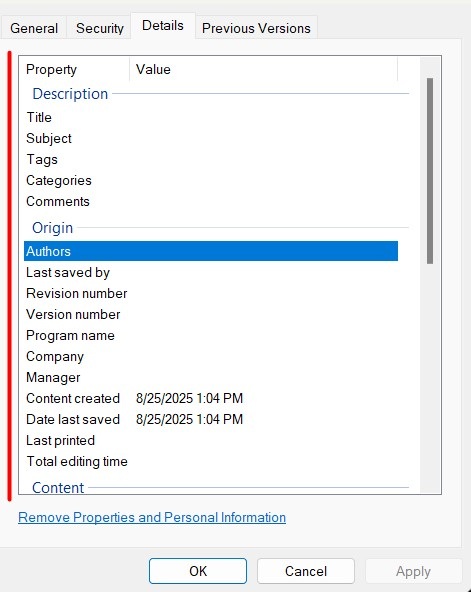This screenshot has width=471, height=592.
Task: Click the Content created date value
Action: pos(189,398)
